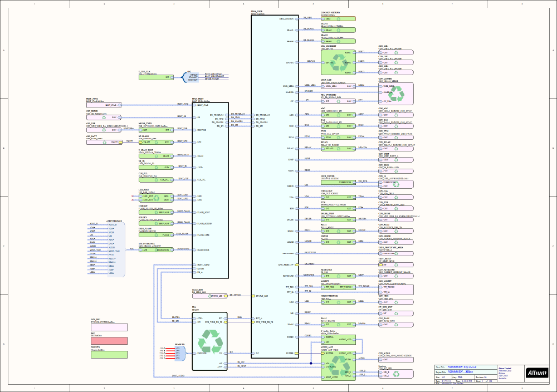Select the green PWM sheet symbol
The image size is (557, 392).
[338, 137]
